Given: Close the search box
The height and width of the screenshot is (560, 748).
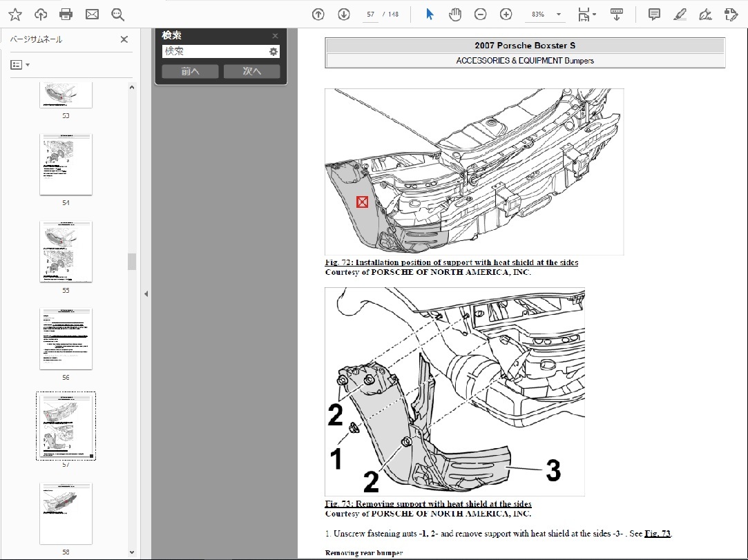Looking at the screenshot, I should (276, 36).
